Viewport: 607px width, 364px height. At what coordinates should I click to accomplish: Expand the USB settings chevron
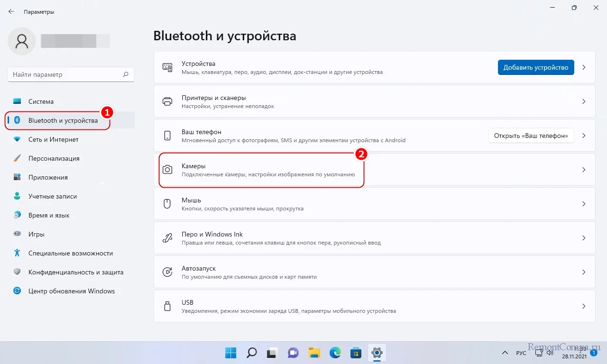pyautogui.click(x=584, y=306)
